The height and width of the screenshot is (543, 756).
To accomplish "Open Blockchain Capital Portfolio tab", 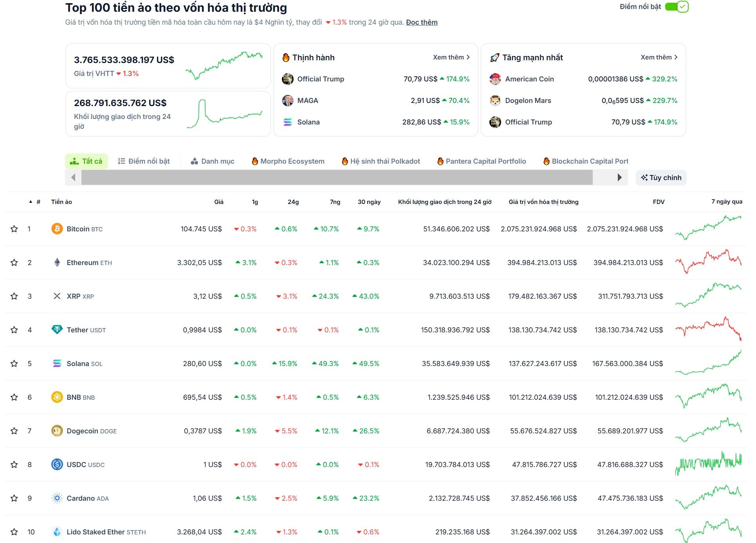I will (586, 161).
